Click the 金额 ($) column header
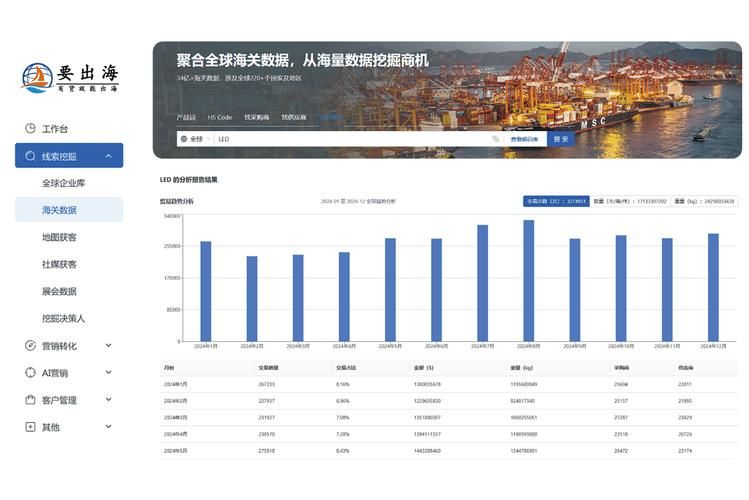The height and width of the screenshot is (500, 749). (x=424, y=368)
